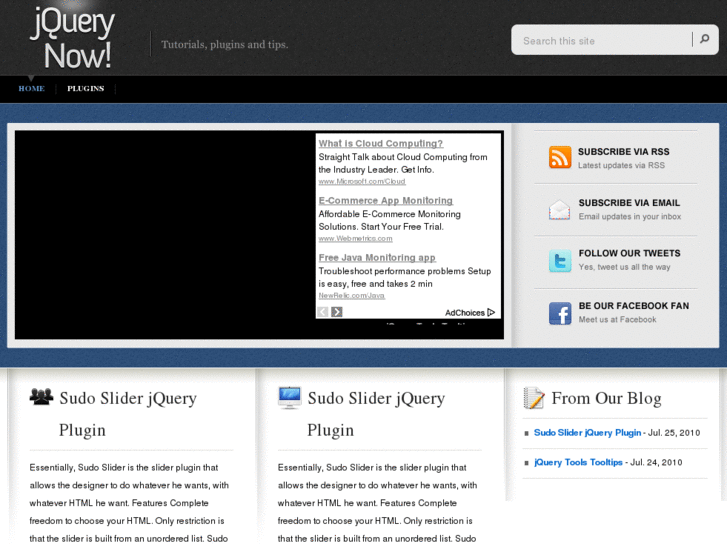Open Free Java Monitoring app ad

coord(377,257)
